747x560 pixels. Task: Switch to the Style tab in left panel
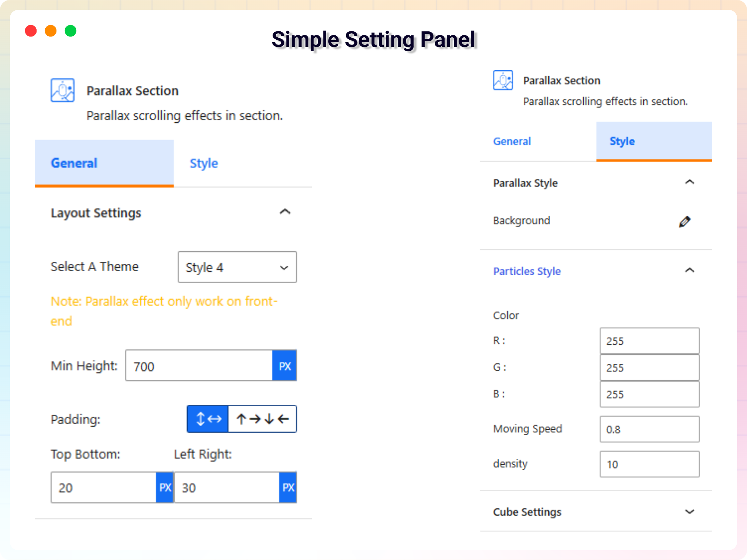coord(204,163)
